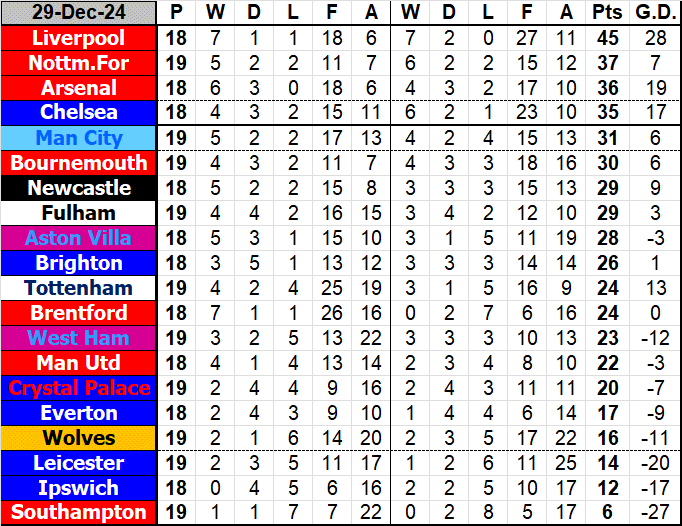The image size is (682, 526).
Task: Select the Chelsea row label
Action: [79, 113]
